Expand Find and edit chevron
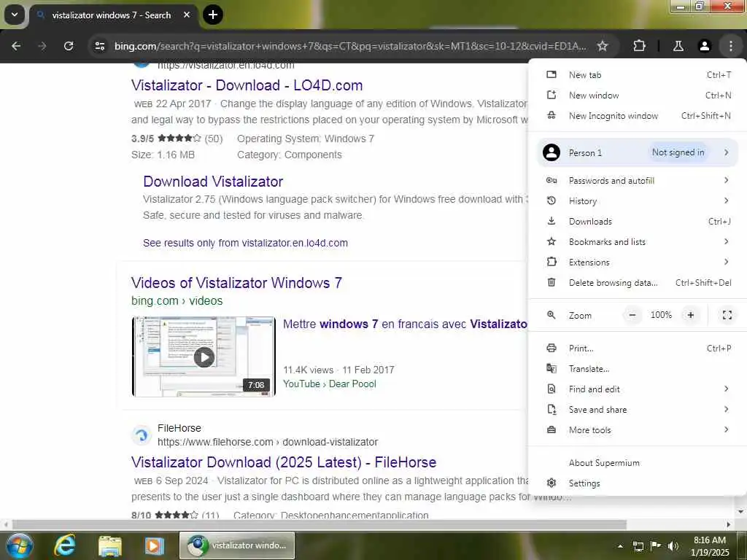The width and height of the screenshot is (747, 560). pos(726,389)
